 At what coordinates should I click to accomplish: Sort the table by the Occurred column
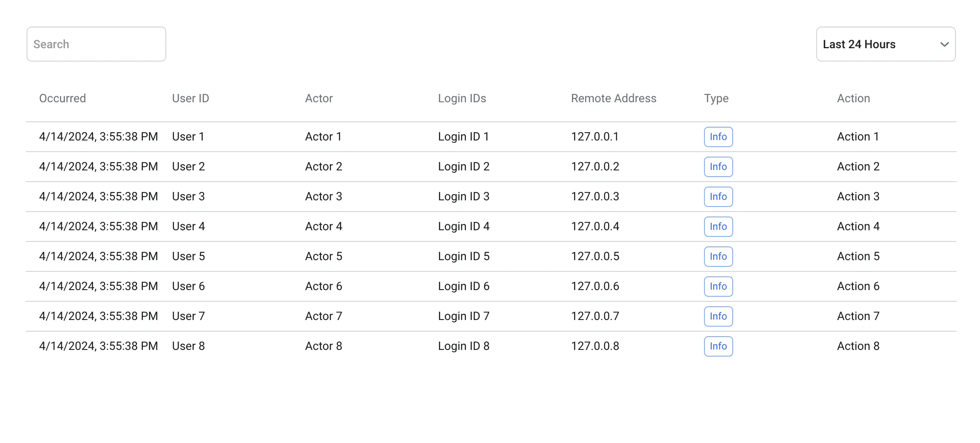[62, 98]
